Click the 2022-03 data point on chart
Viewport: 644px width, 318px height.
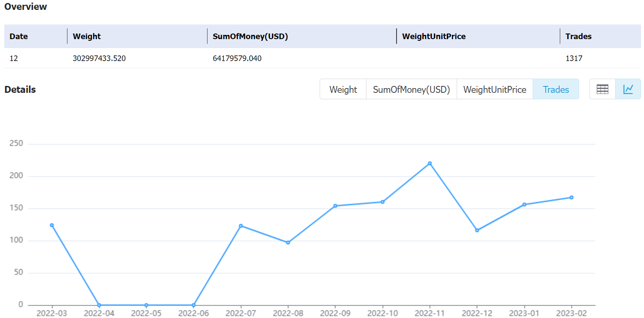(52, 225)
